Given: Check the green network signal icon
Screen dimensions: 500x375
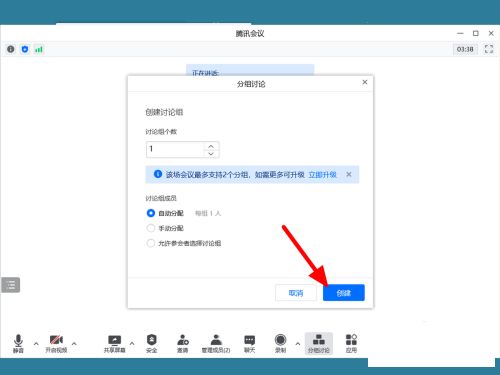Looking at the screenshot, I should [39, 49].
